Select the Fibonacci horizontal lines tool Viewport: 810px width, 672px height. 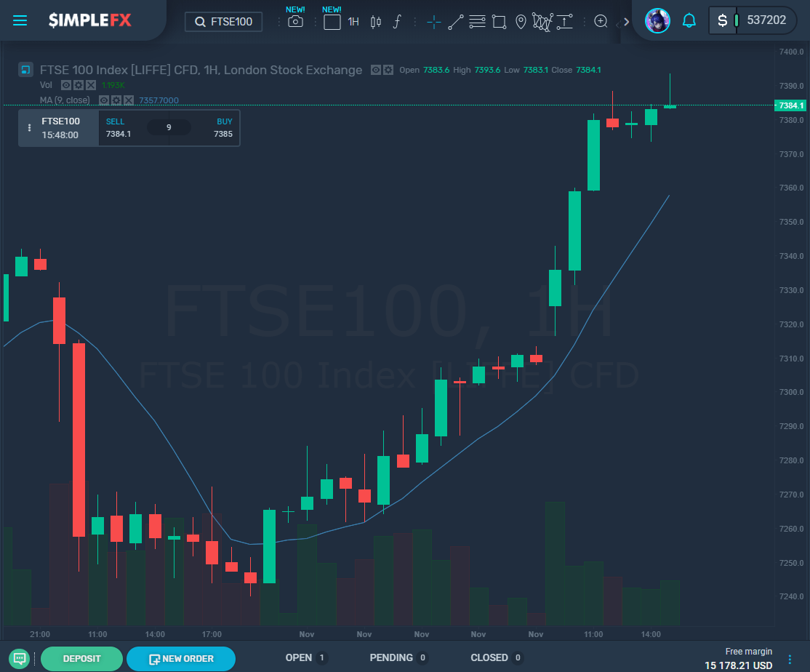[x=477, y=22]
